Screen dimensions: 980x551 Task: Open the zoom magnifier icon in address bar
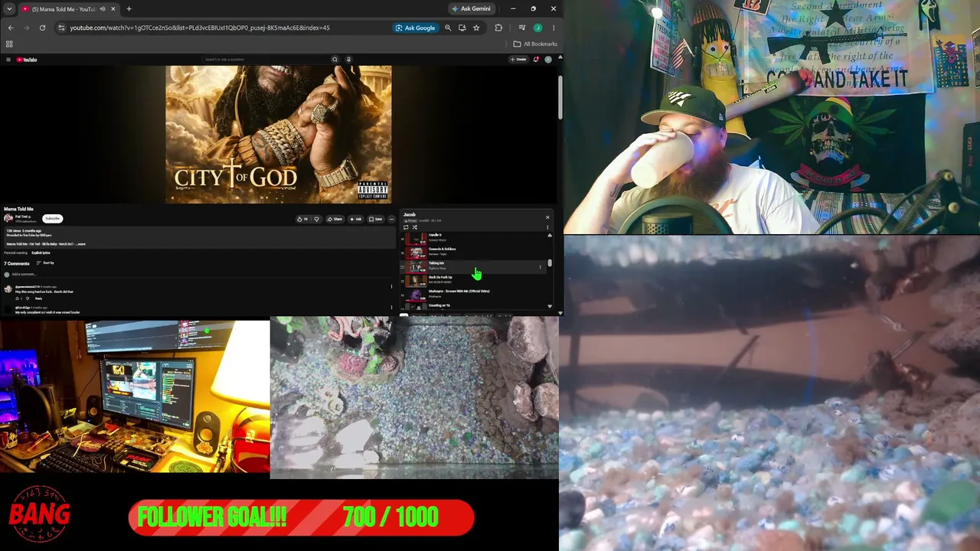tap(448, 28)
